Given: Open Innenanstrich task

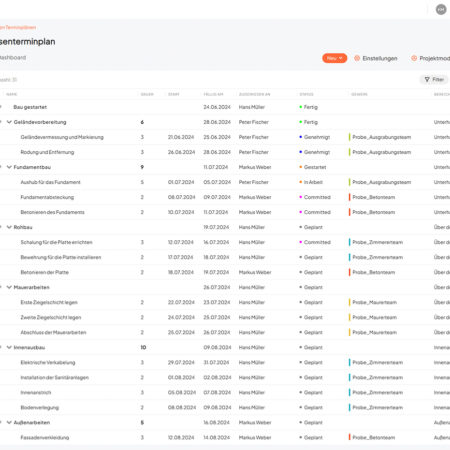Looking at the screenshot, I should [36, 392].
